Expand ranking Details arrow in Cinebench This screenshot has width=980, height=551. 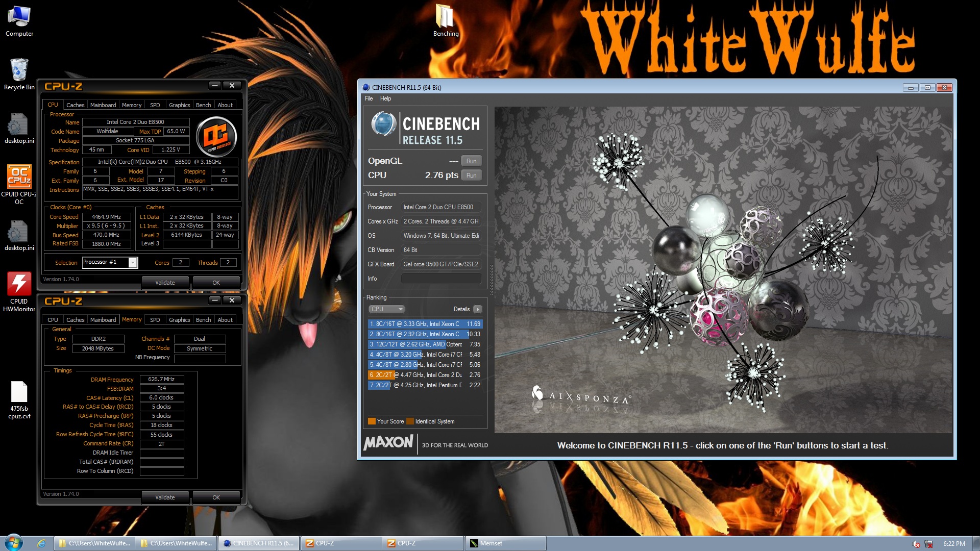(478, 309)
